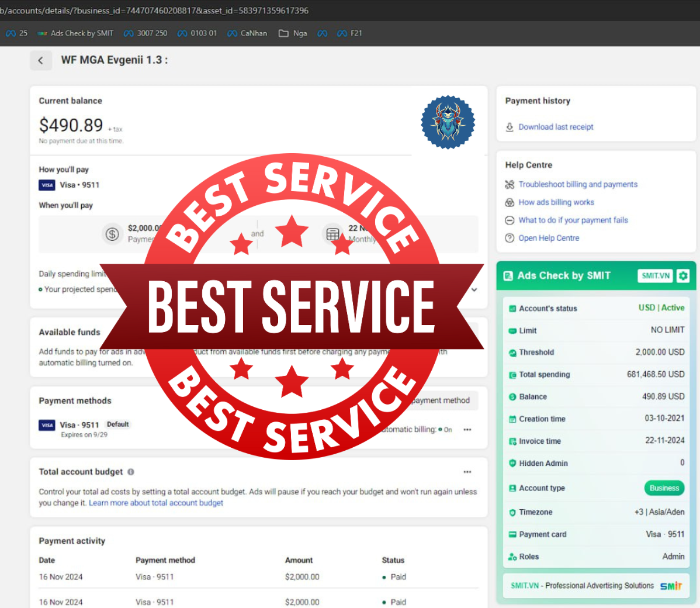This screenshot has width=700, height=608.
Task: Click the Ads Check by SMIT panel logo icon
Action: click(x=508, y=276)
